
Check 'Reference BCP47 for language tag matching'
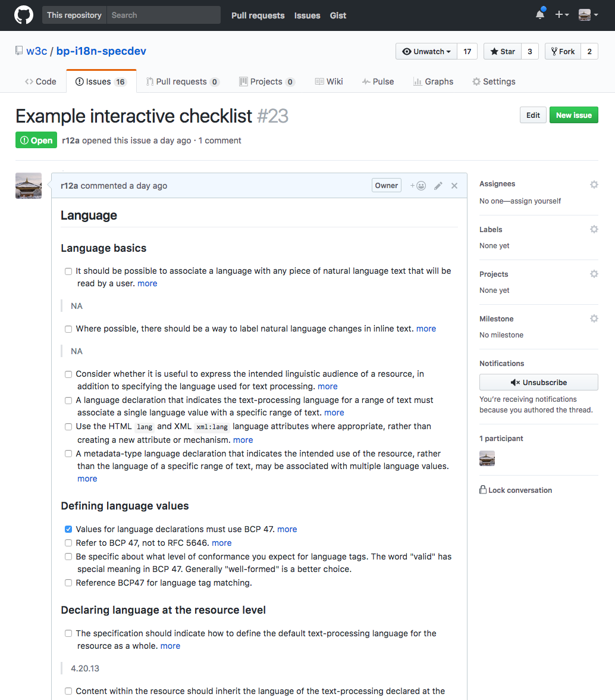click(68, 583)
